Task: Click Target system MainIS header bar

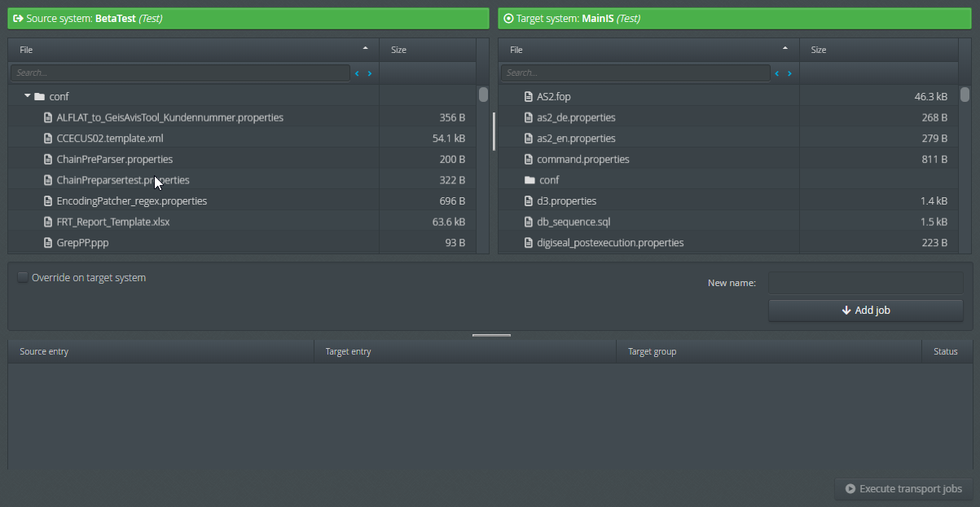Action: (x=735, y=18)
